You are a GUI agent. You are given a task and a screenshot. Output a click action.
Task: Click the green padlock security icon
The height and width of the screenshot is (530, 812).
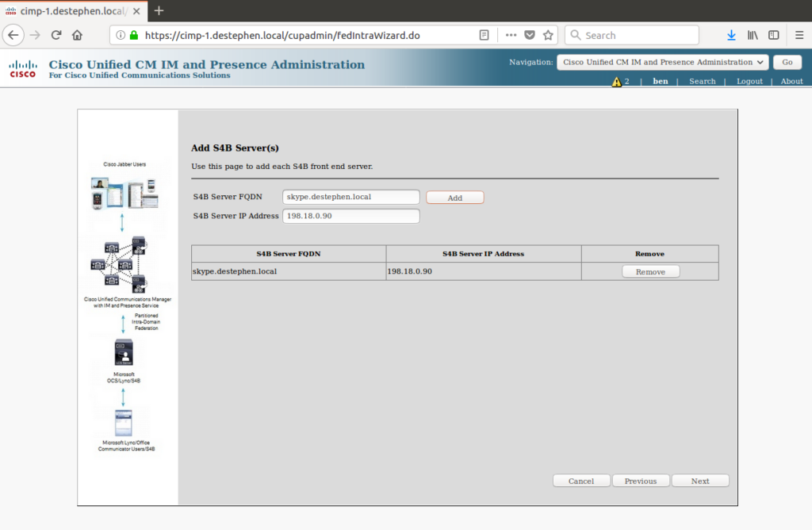134,35
